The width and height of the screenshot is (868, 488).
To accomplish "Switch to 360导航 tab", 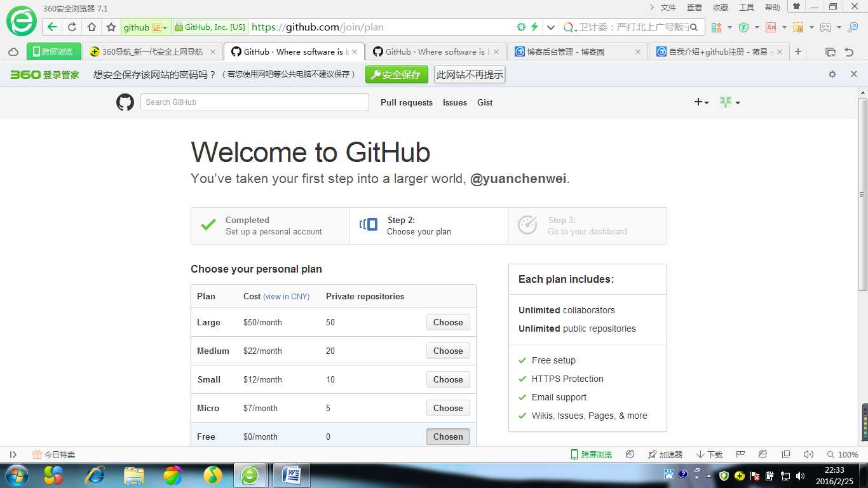I will point(153,52).
